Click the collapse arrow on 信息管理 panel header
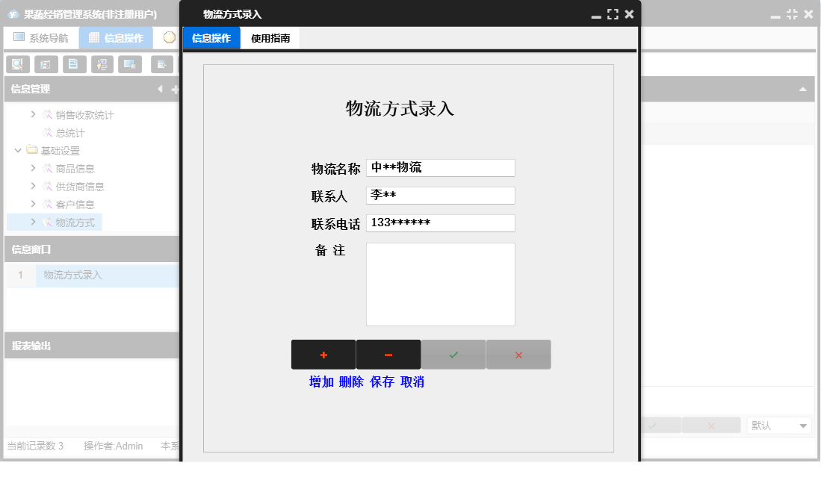 (x=160, y=89)
